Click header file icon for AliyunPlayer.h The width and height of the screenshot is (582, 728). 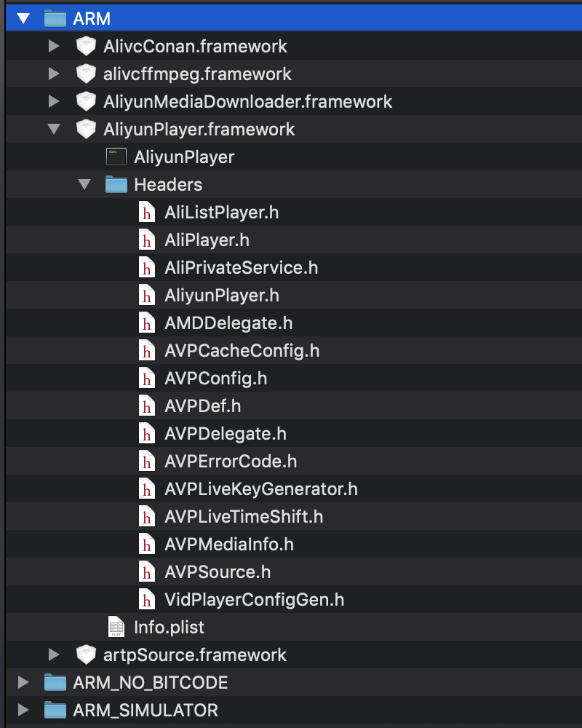(147, 296)
